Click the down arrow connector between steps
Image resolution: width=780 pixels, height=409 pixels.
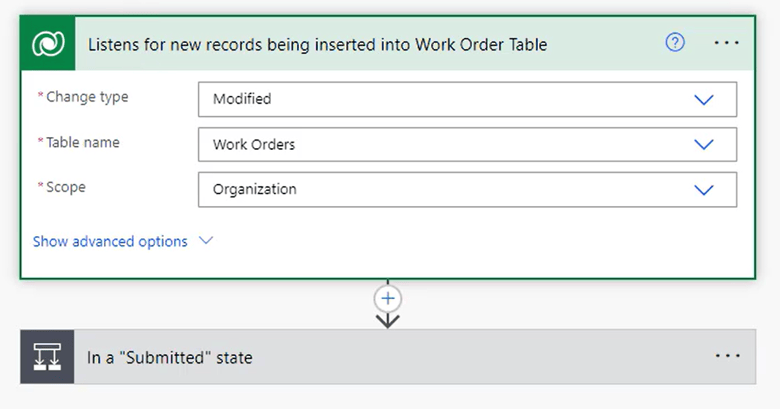[388, 320]
